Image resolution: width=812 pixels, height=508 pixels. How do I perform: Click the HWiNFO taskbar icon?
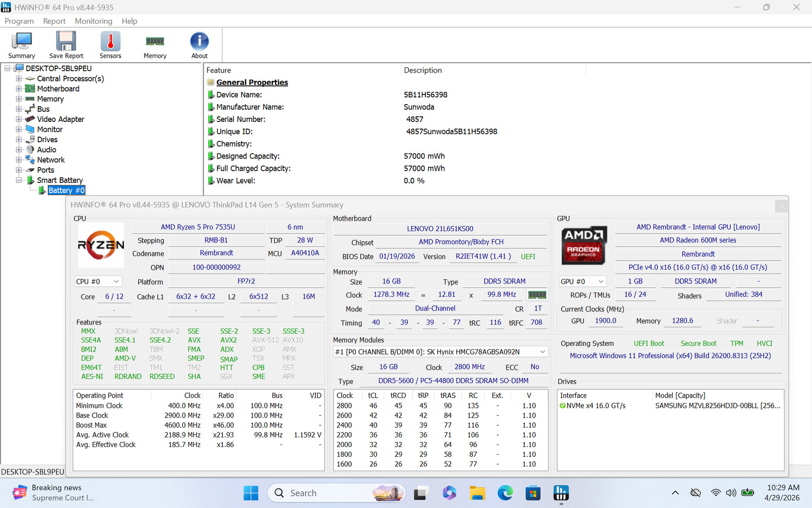(x=561, y=493)
